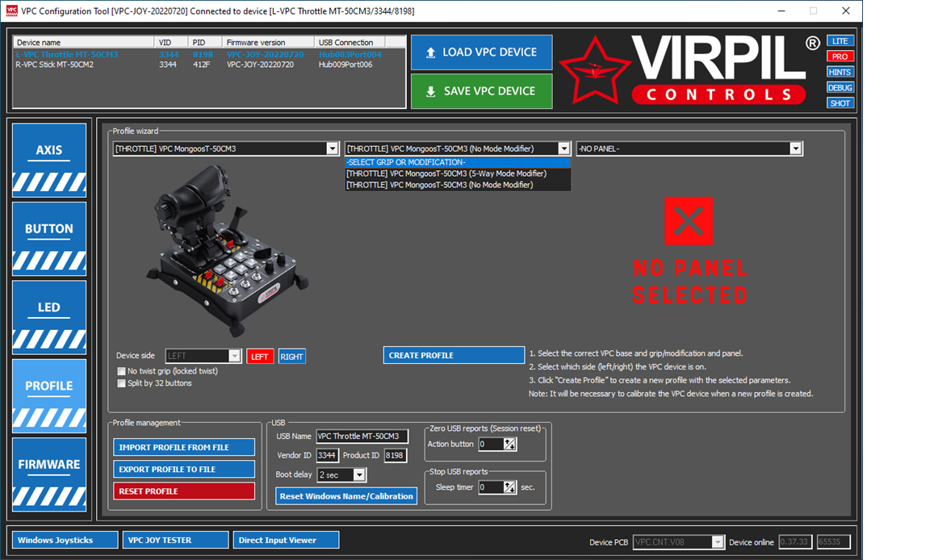Click the 65535 status field
Image resolution: width=930 pixels, height=560 pixels.
click(x=833, y=541)
